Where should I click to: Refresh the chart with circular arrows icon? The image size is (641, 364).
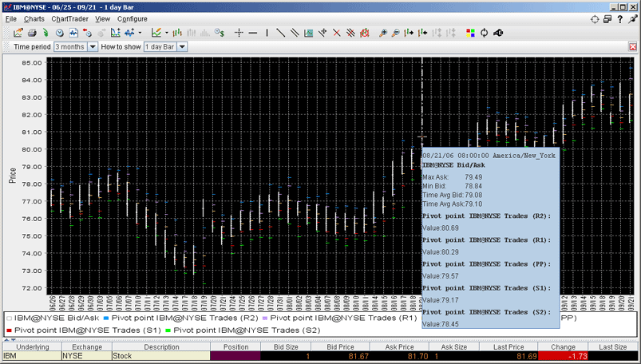click(485, 33)
